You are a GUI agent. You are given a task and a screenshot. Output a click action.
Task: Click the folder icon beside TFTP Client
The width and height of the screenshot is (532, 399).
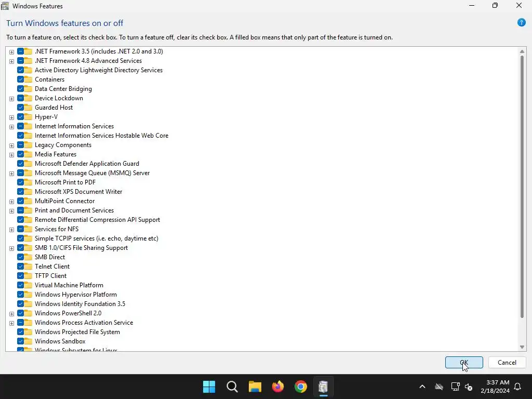pyautogui.click(x=28, y=276)
